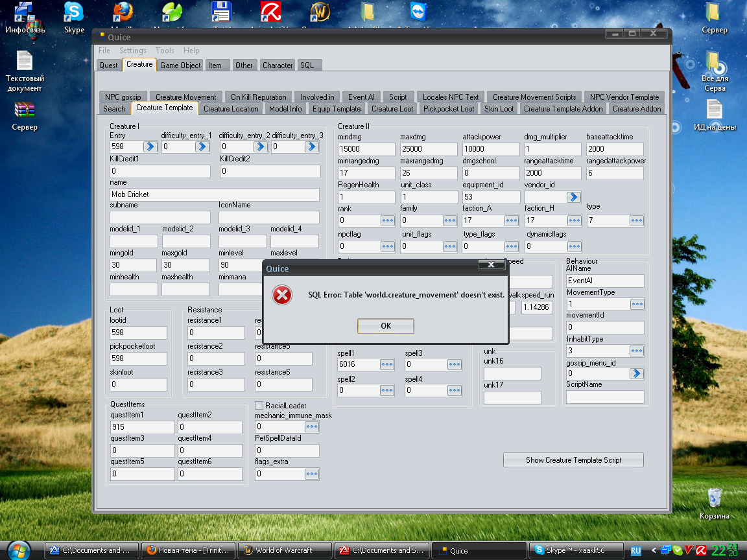
Task: Click the type field ellipsis button
Action: coord(637,220)
